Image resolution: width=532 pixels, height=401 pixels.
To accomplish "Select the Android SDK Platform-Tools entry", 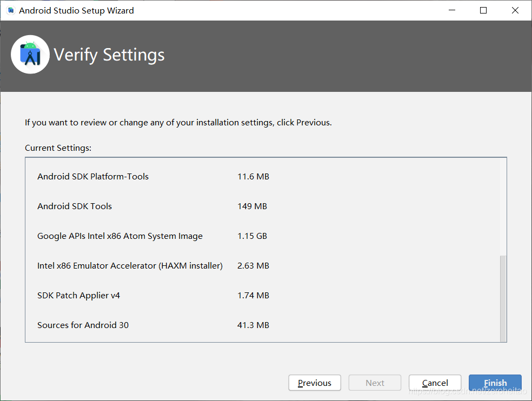I will [92, 176].
